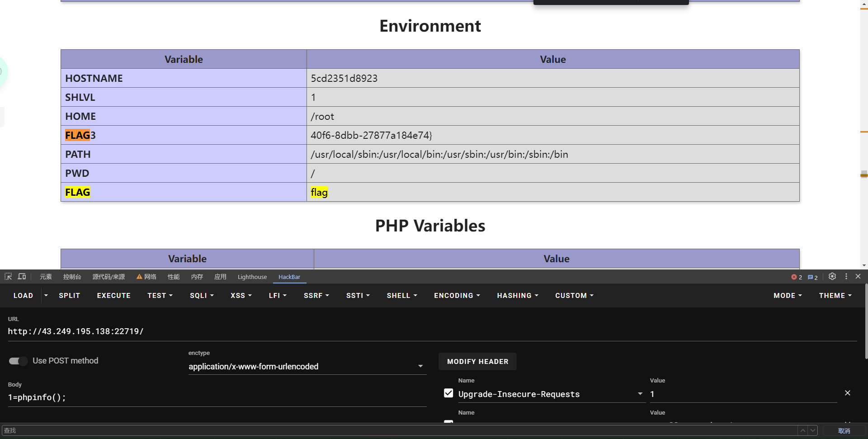Switch to the Lighthouse tab
This screenshot has width=868, height=439.
(252, 277)
